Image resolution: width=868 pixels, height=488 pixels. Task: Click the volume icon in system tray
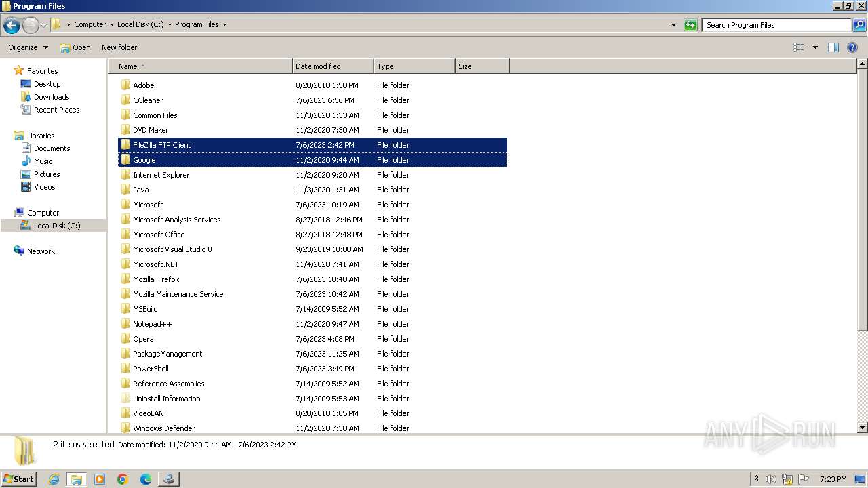[x=771, y=479]
